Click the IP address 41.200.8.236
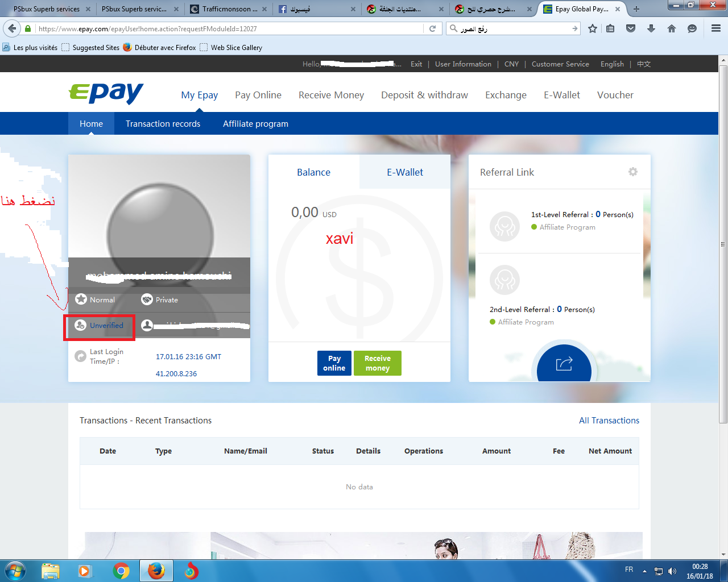The image size is (728, 582). click(x=176, y=373)
